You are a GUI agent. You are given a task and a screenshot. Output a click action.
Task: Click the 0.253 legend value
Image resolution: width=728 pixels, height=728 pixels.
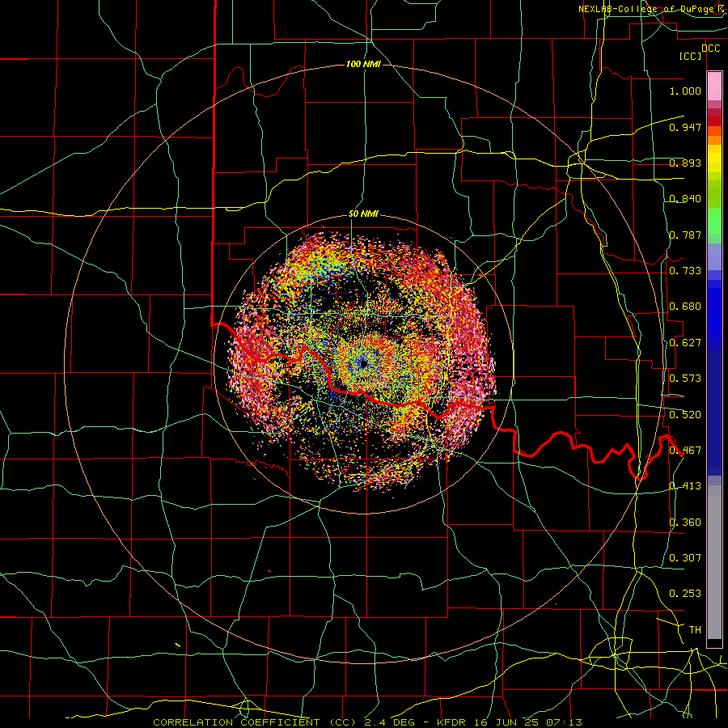[x=685, y=594]
